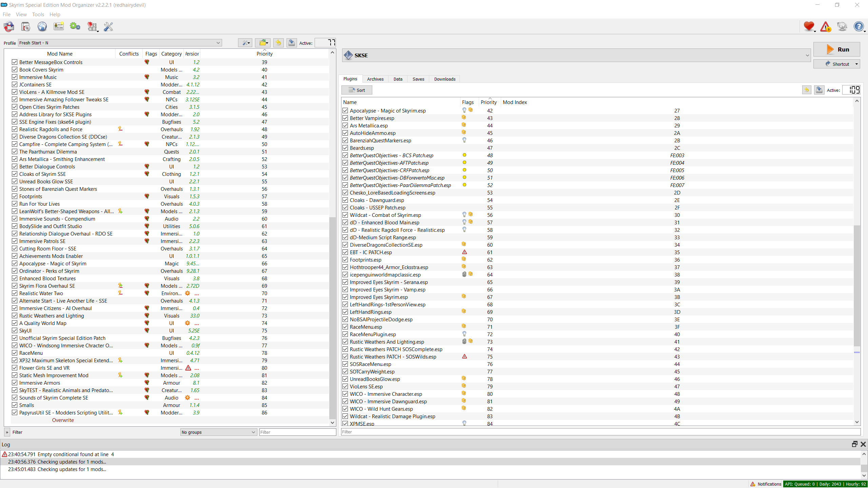Image resolution: width=868 pixels, height=488 pixels.
Task: Open the Settings wrench and screwdriver icon
Action: pyautogui.click(x=108, y=26)
